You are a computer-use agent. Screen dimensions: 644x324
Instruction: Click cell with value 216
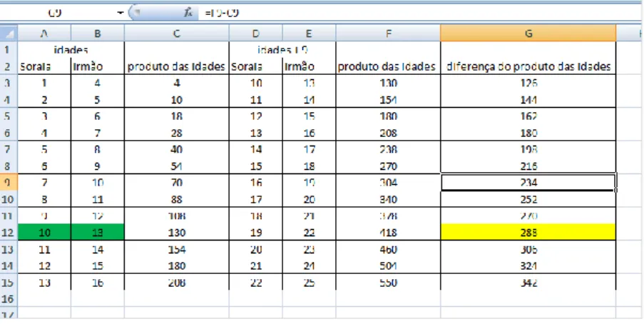pos(528,166)
